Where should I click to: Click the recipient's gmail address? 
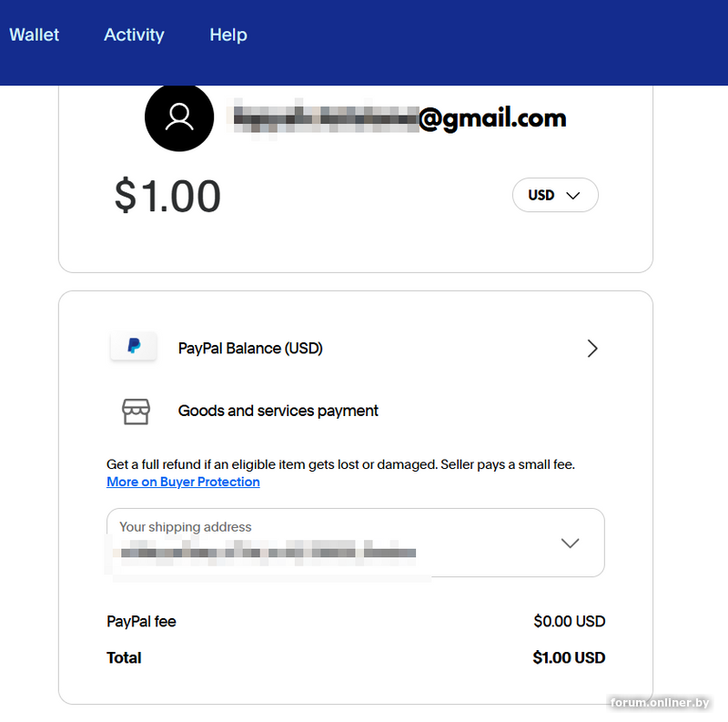click(399, 118)
